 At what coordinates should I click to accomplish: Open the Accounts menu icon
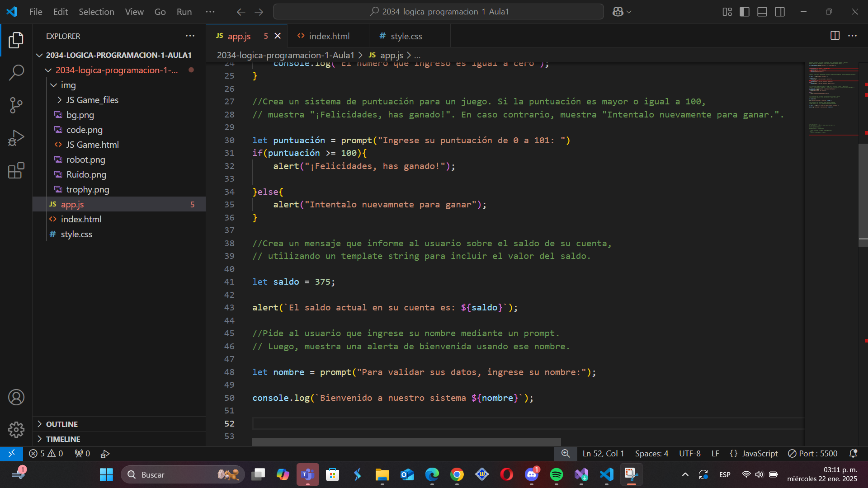pos(16,397)
